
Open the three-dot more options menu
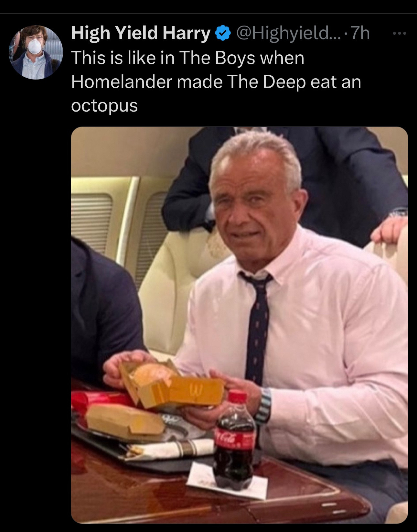click(x=399, y=33)
